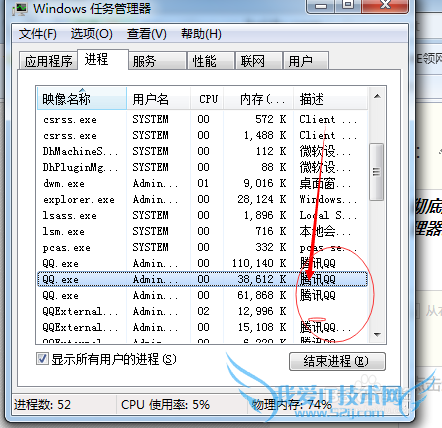Viewport: 442px width, 428px height.
Task: Open the 帮助(H) menu
Action: 201,34
